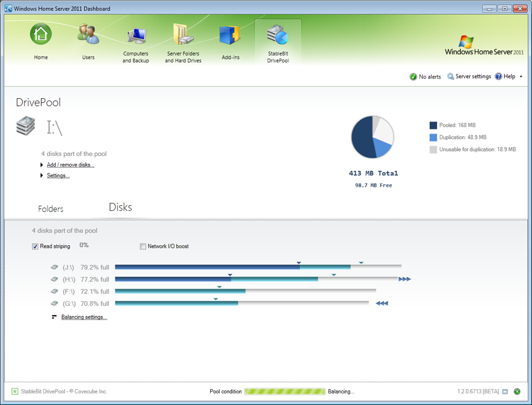
Task: Click the 98.7 MB Free text
Action: [x=373, y=186]
